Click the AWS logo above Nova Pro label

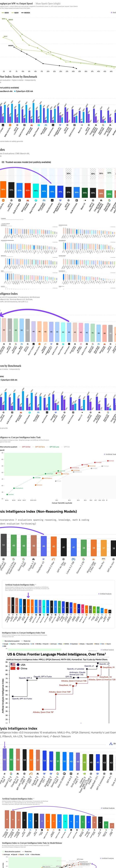[104, 559]
